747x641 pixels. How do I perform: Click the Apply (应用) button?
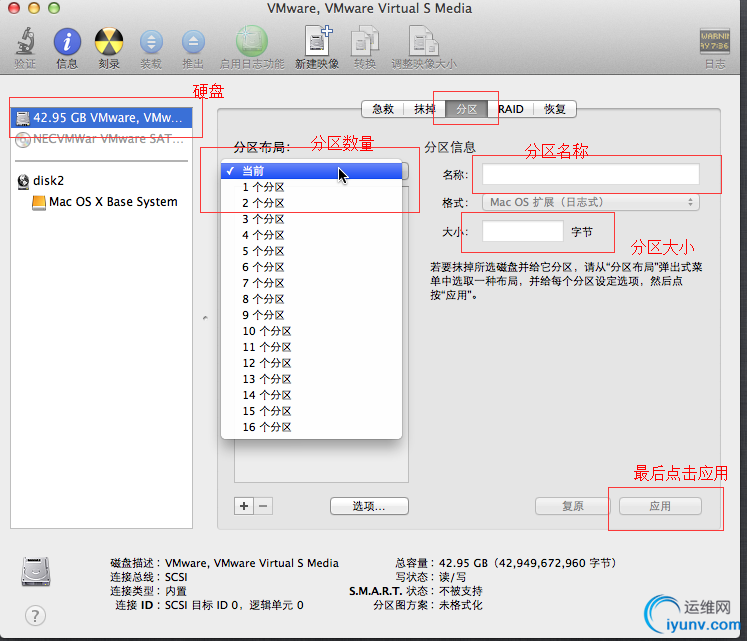pyautogui.click(x=660, y=506)
